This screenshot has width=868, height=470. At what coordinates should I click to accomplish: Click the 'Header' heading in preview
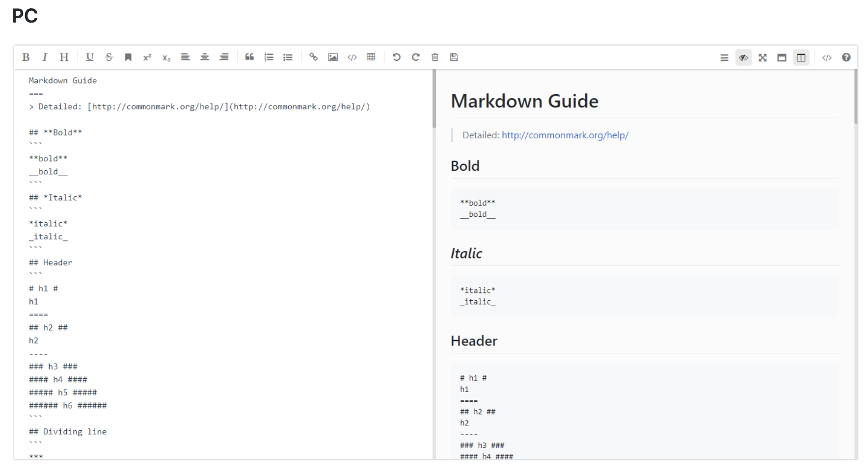(x=474, y=341)
